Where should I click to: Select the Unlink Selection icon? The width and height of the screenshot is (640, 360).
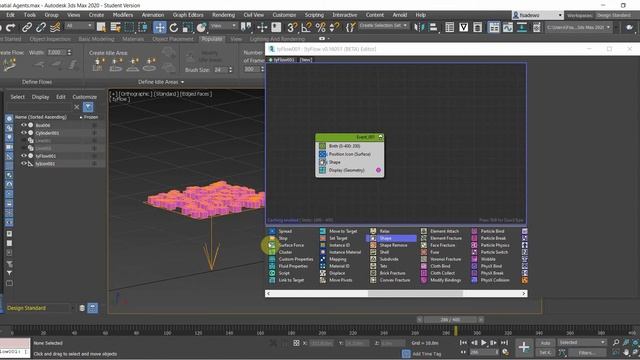point(41,27)
